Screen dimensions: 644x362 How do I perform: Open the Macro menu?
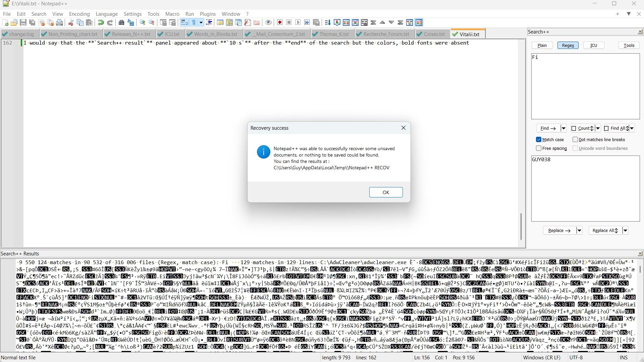172,14
